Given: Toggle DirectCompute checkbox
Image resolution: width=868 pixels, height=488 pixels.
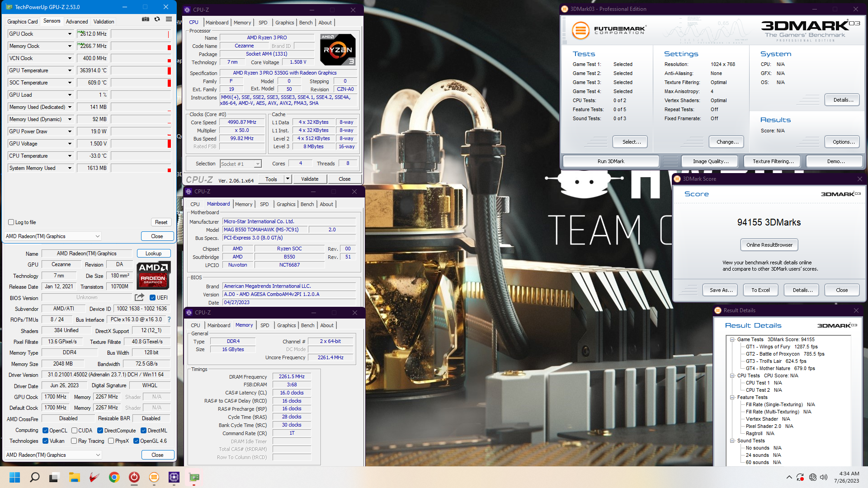Looking at the screenshot, I should [100, 431].
